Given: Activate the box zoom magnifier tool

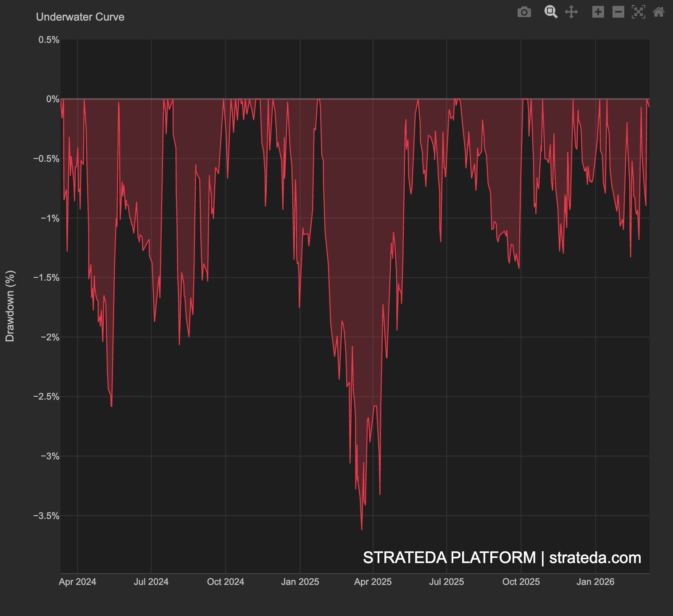Looking at the screenshot, I should pos(552,12).
